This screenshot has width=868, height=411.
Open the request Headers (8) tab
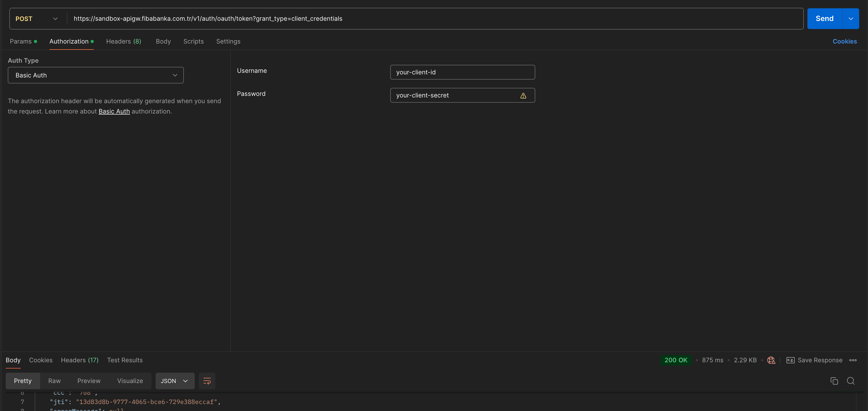[x=124, y=41]
